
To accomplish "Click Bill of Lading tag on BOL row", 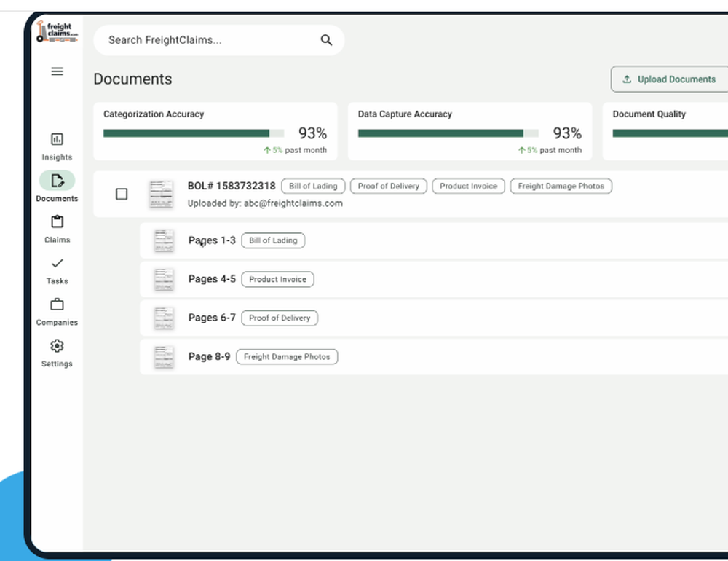I will pyautogui.click(x=313, y=186).
